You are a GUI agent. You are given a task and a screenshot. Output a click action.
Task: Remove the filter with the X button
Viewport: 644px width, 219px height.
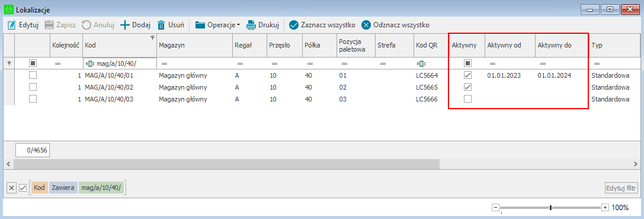tap(12, 188)
